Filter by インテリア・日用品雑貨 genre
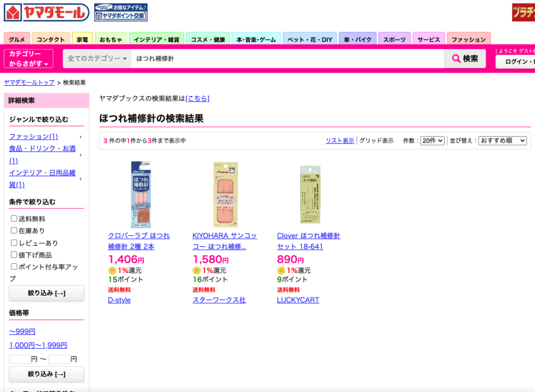535x392 pixels. pos(42,179)
